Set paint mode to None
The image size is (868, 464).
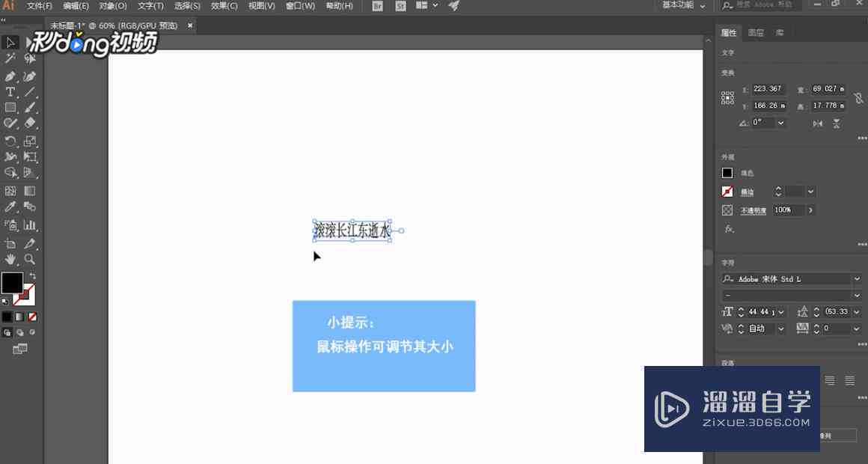click(x=33, y=317)
